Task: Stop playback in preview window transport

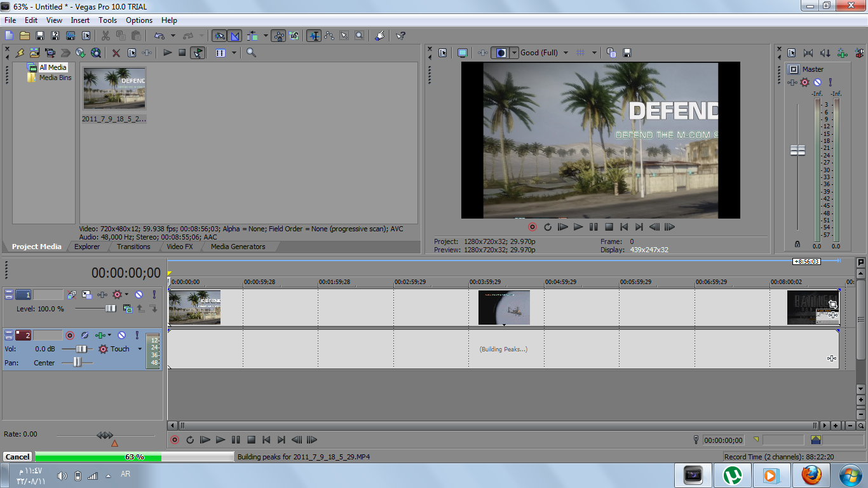Action: pos(609,227)
